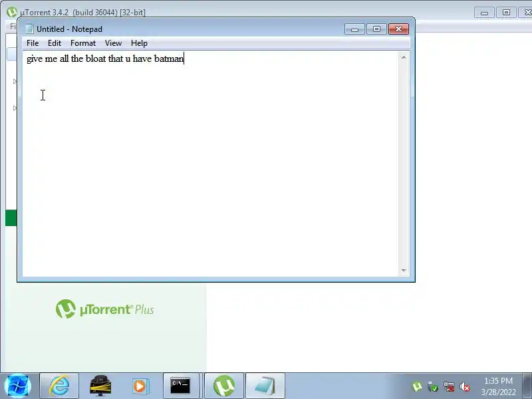Maximize the uTorrent window
Viewport: 532px width, 399px height.
click(506, 13)
